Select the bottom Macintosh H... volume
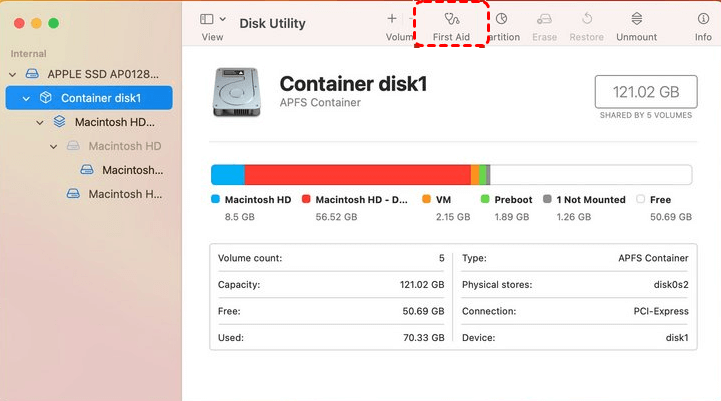Viewport: 721px width, 401px height. pyautogui.click(x=125, y=194)
